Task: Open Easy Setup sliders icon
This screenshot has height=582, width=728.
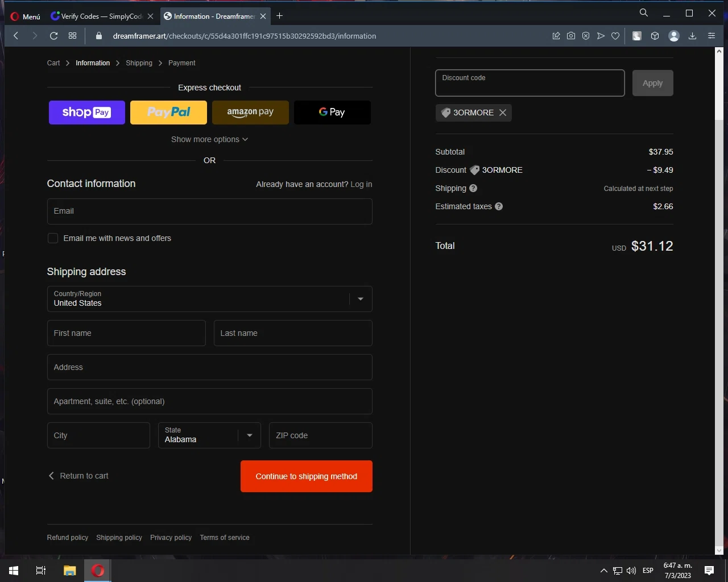Action: click(x=711, y=36)
